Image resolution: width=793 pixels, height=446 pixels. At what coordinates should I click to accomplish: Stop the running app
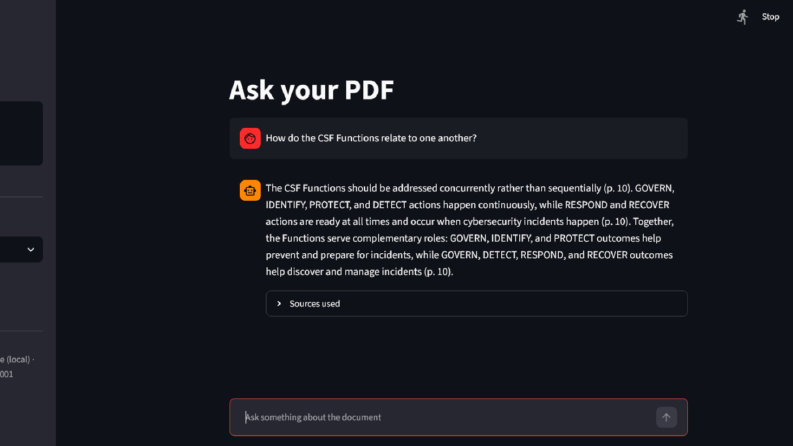coord(770,17)
